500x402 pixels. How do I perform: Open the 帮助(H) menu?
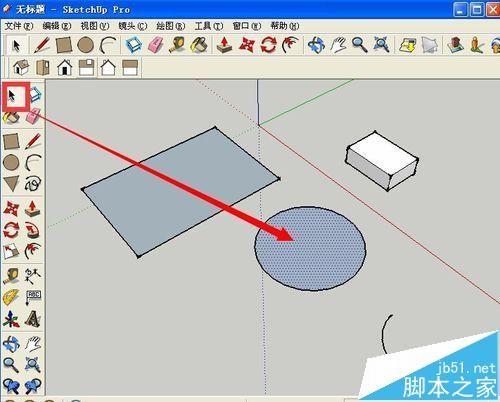click(x=285, y=26)
